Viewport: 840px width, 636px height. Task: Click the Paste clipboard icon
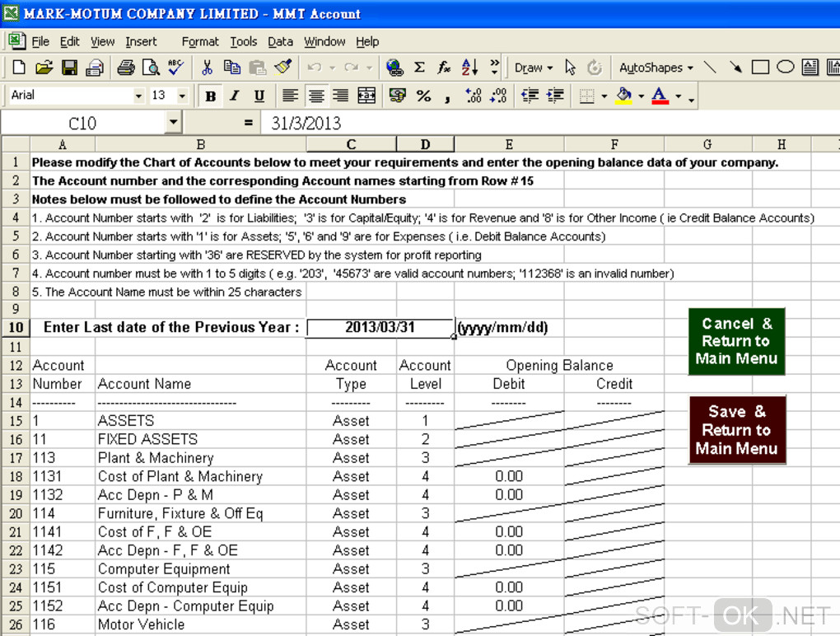tap(258, 68)
